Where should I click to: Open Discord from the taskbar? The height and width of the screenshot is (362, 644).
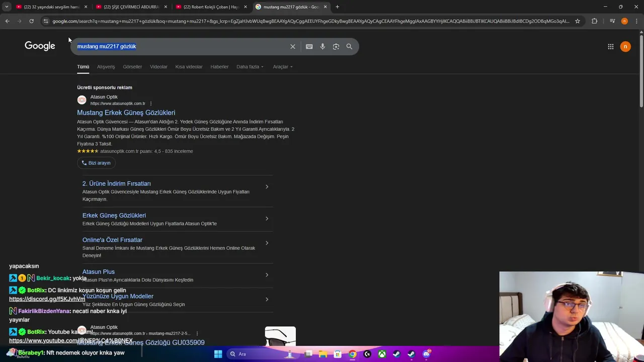[427, 354]
